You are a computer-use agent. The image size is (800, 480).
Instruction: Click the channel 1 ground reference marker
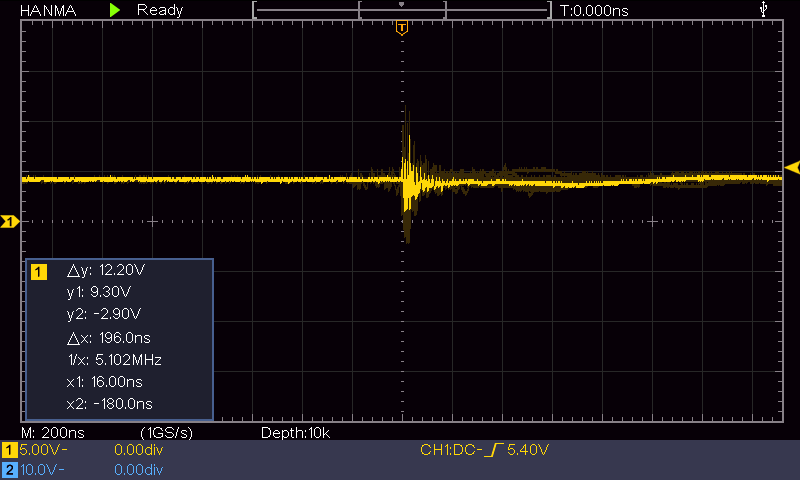tap(9, 221)
